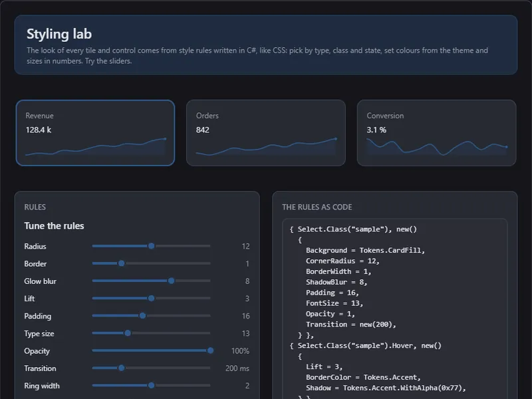Click code line "CornerRadius = 12,"
This screenshot has height=399, width=532.
342,261
